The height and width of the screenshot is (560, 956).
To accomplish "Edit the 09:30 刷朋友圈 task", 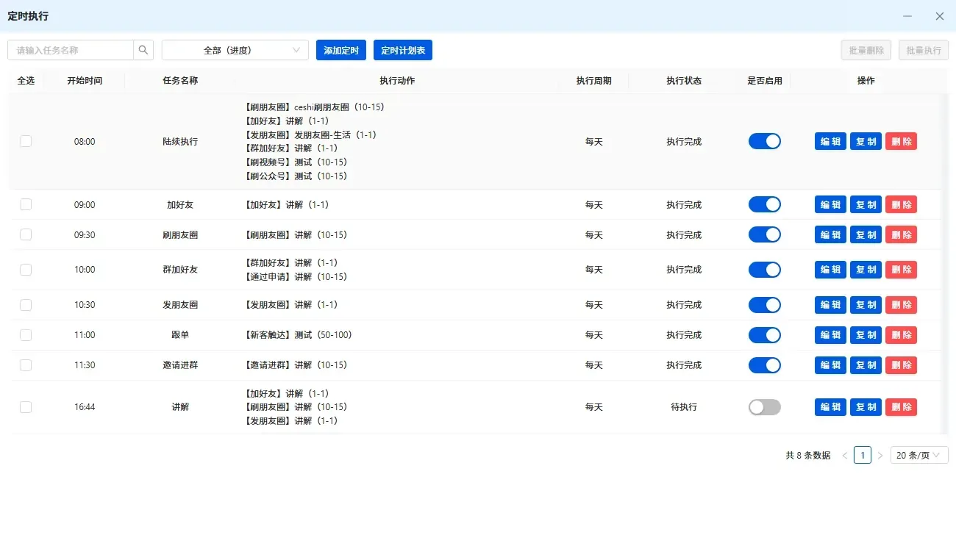I will pos(830,234).
